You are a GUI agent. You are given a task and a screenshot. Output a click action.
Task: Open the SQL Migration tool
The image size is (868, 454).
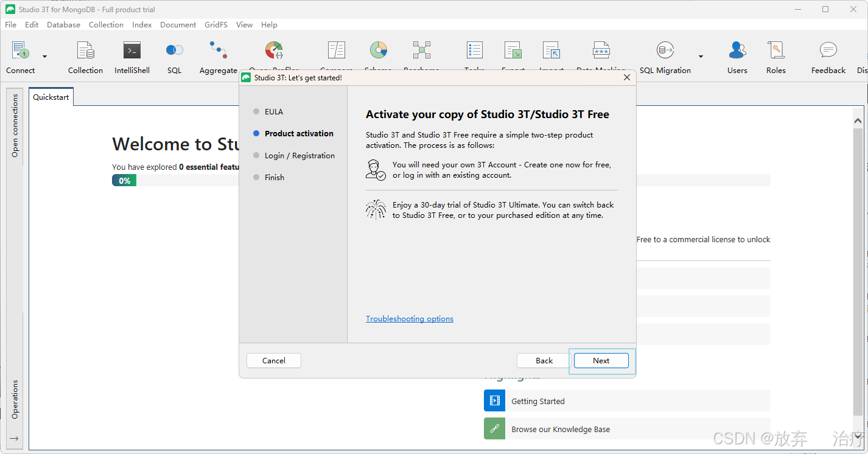[665, 58]
